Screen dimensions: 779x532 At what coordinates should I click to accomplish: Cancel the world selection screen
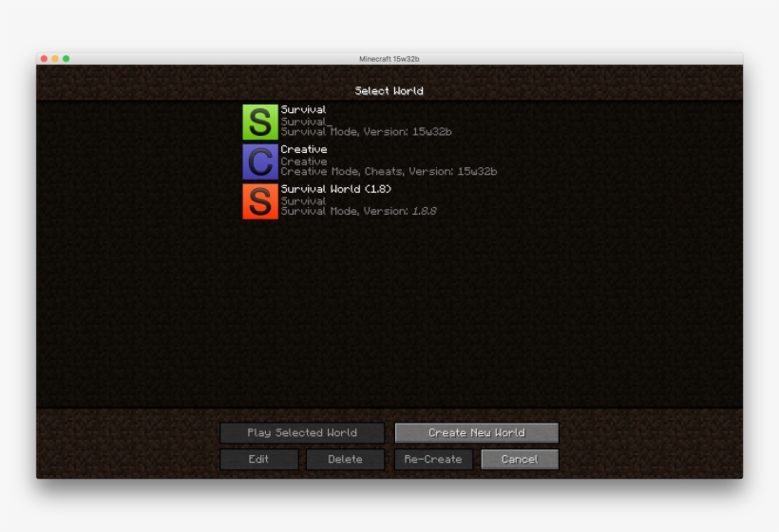[x=520, y=460]
